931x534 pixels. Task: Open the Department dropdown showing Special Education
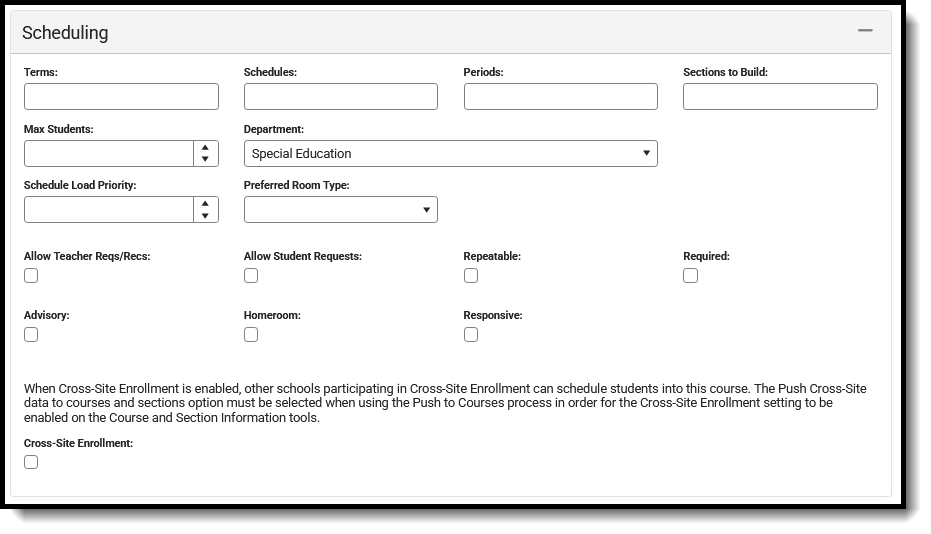(451, 153)
